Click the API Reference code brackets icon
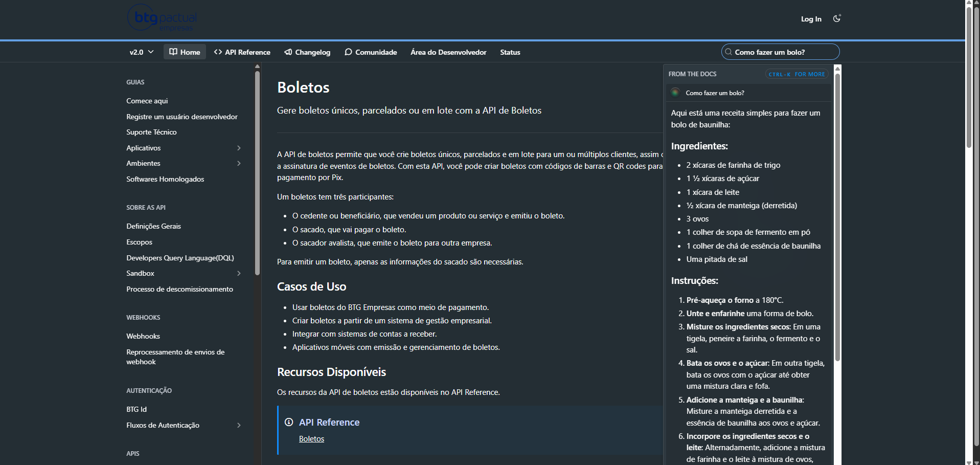The height and width of the screenshot is (465, 980). pyautogui.click(x=218, y=52)
